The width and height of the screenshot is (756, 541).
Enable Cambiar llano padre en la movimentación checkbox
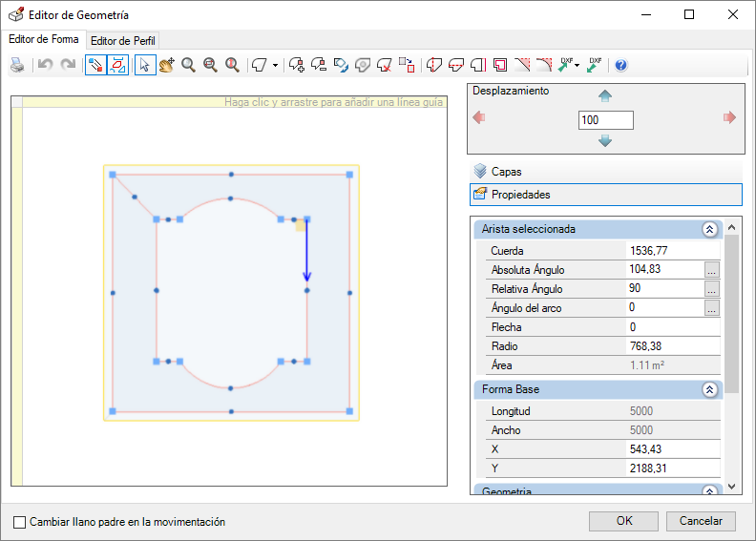pyautogui.click(x=20, y=522)
